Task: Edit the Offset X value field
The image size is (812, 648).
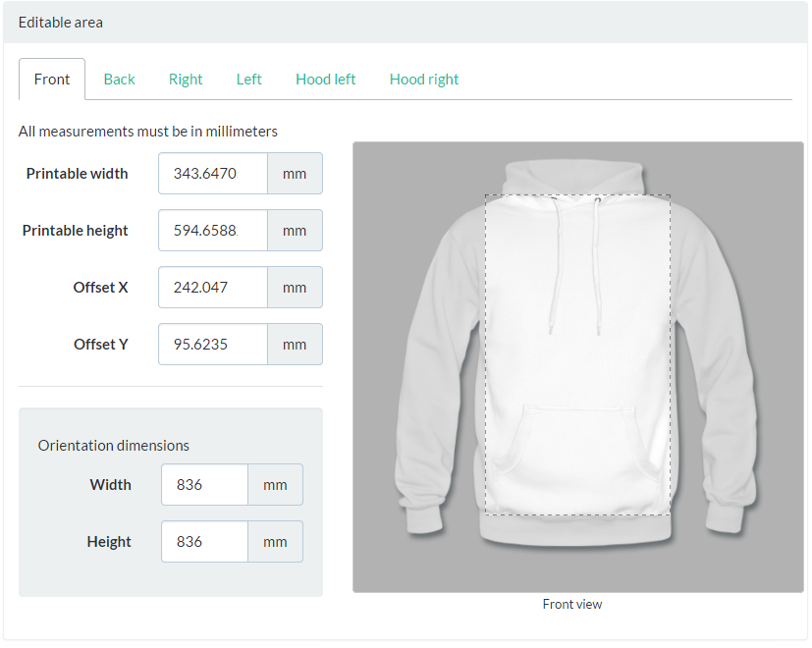Action: point(213,288)
